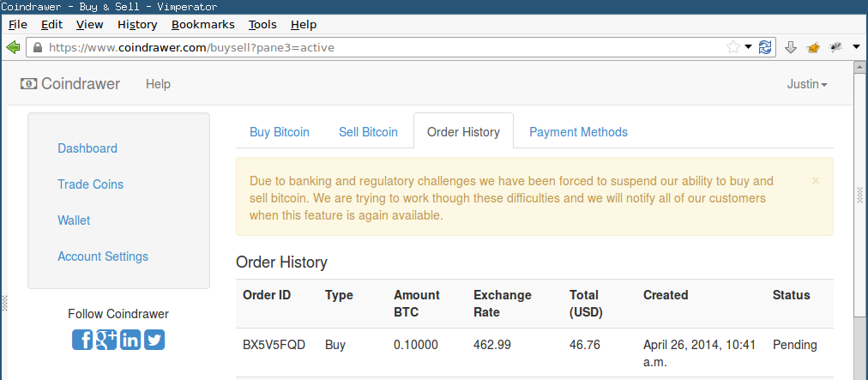Click the orange fox extension icon
This screenshot has height=380, width=868.
click(812, 48)
